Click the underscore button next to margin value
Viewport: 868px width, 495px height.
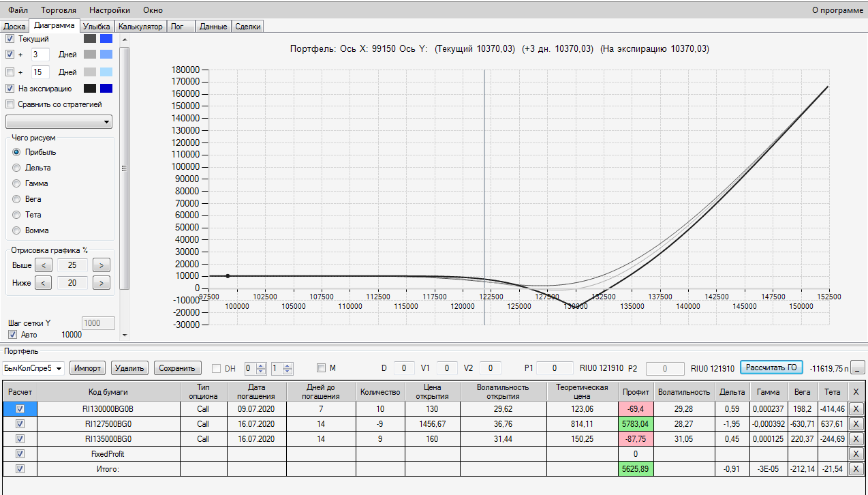tap(859, 368)
